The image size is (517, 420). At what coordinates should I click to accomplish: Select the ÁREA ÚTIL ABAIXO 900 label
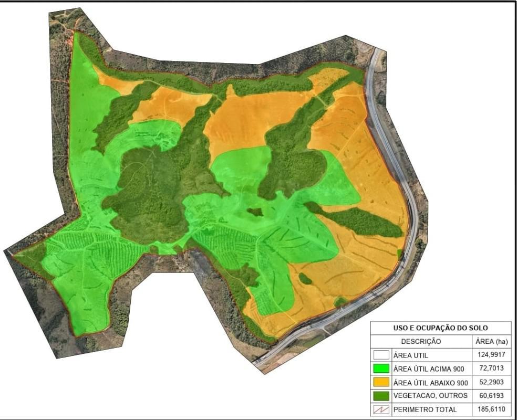tap(430, 382)
